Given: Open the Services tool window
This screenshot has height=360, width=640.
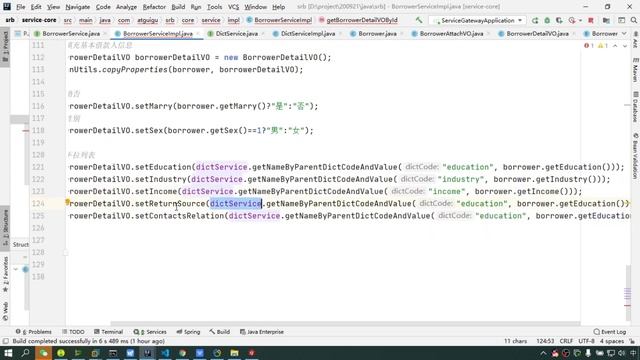Looking at the screenshot, I should pos(150,332).
